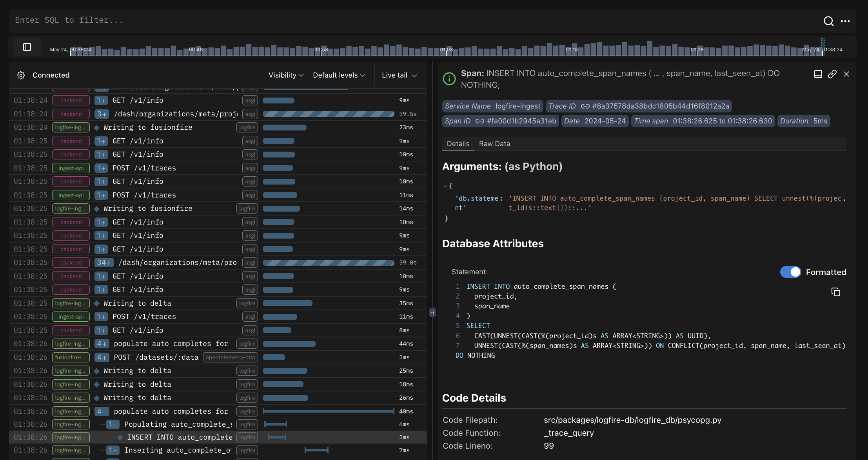Image resolution: width=868 pixels, height=460 pixels.
Task: Click the opentelemetry-otlp scope tag
Action: (231, 357)
